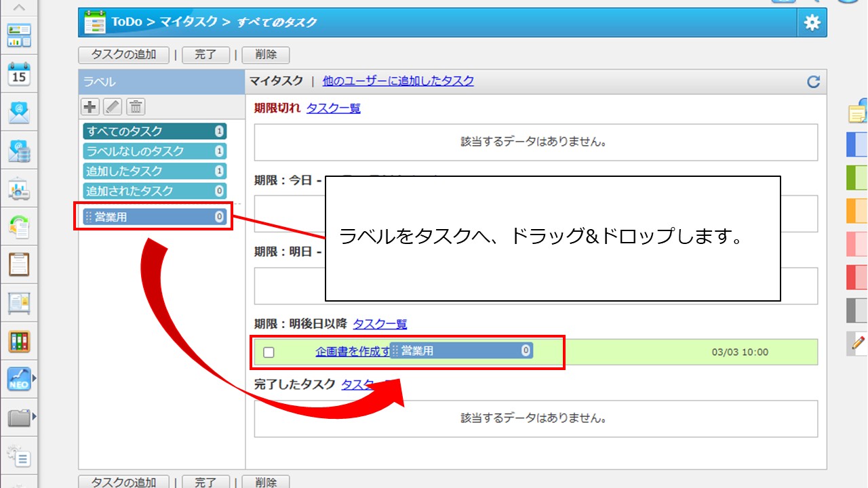
Task: Open ToDo settings with the gear icon
Action: click(812, 22)
